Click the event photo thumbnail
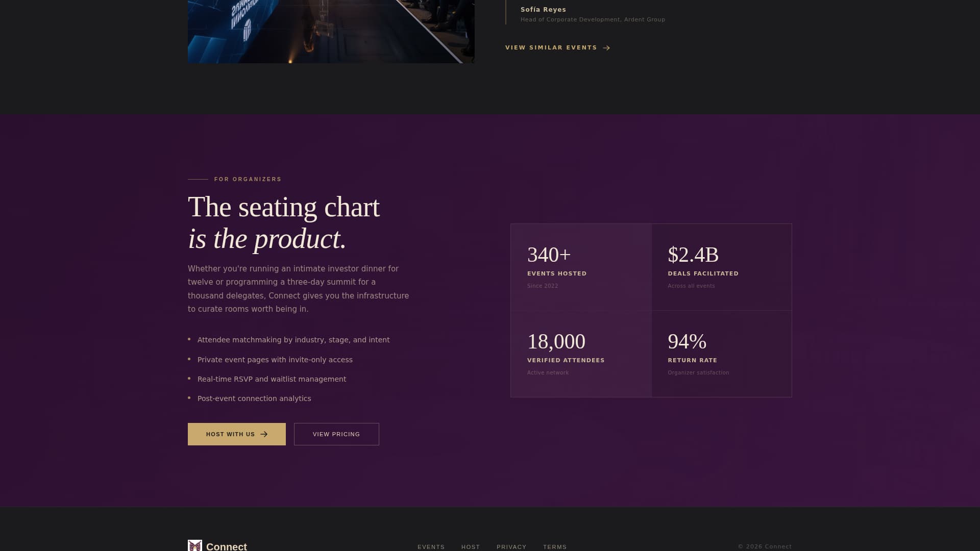This screenshot has height=551, width=980. tap(331, 31)
